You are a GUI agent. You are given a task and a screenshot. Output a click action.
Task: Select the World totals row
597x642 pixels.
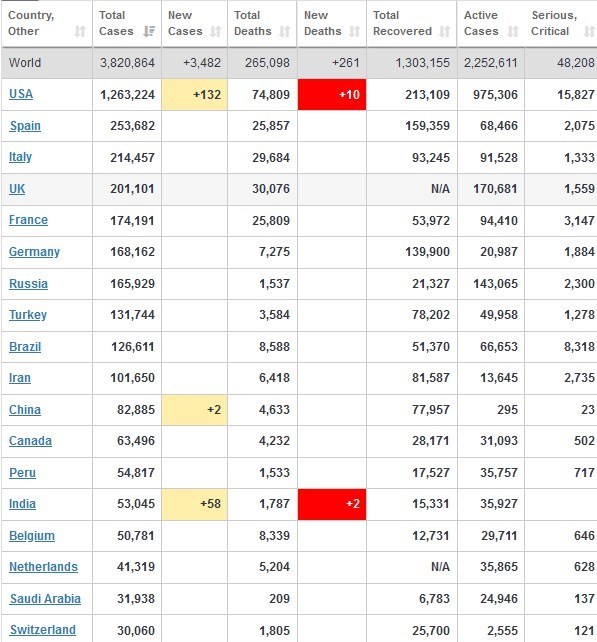tap(298, 63)
